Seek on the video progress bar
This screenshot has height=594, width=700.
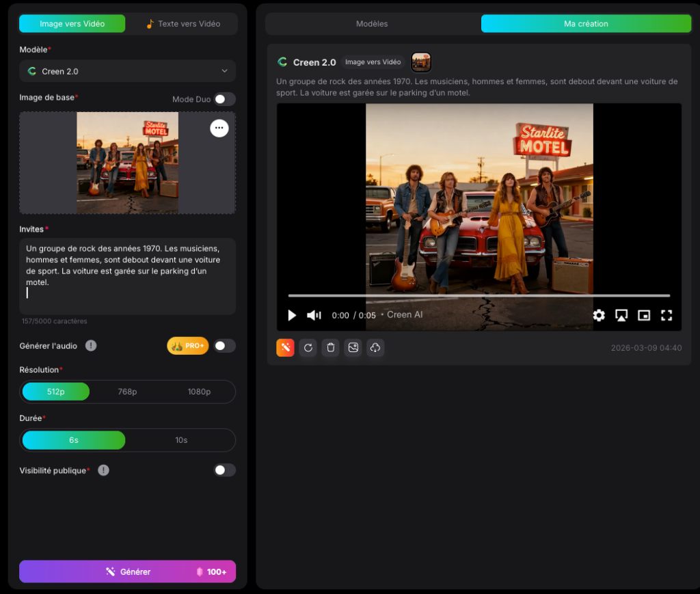[479, 296]
